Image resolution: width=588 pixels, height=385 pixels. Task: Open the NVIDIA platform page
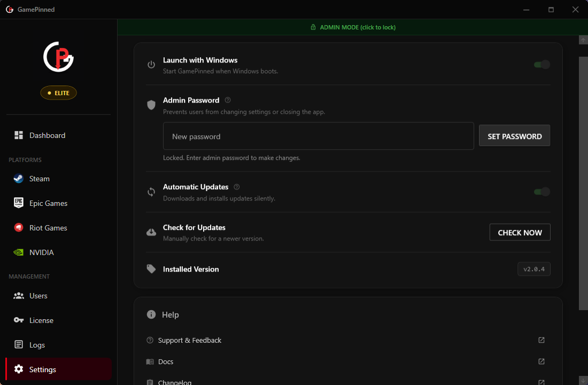[58, 252]
